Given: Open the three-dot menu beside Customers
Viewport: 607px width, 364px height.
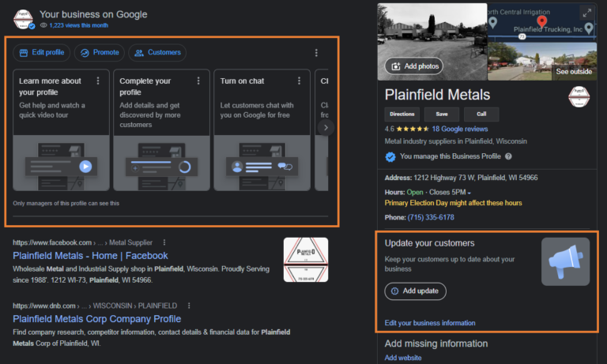Looking at the screenshot, I should click(x=316, y=53).
